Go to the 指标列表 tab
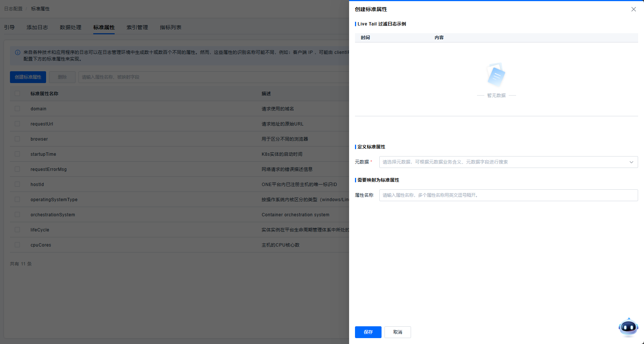The width and height of the screenshot is (644, 344). (170, 27)
